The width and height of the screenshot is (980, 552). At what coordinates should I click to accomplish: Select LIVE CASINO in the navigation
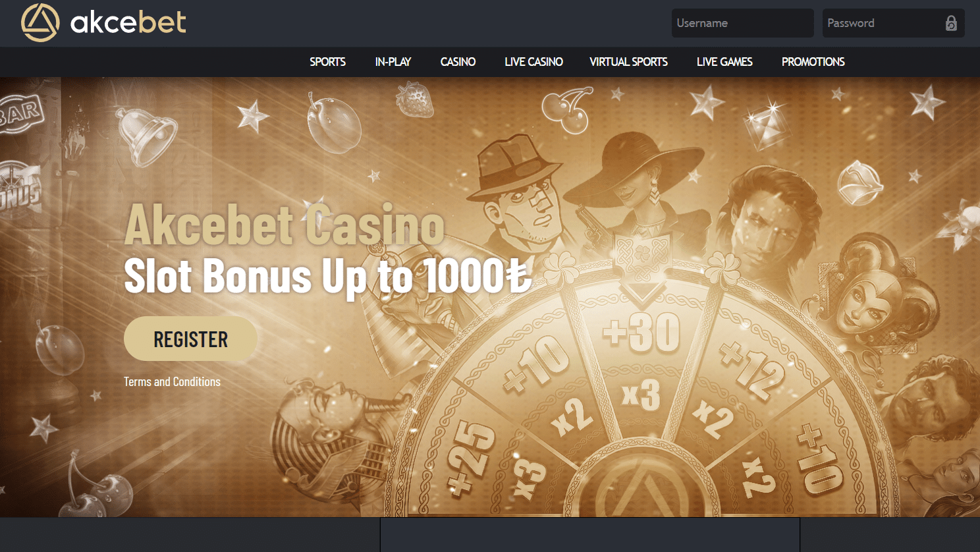click(533, 62)
